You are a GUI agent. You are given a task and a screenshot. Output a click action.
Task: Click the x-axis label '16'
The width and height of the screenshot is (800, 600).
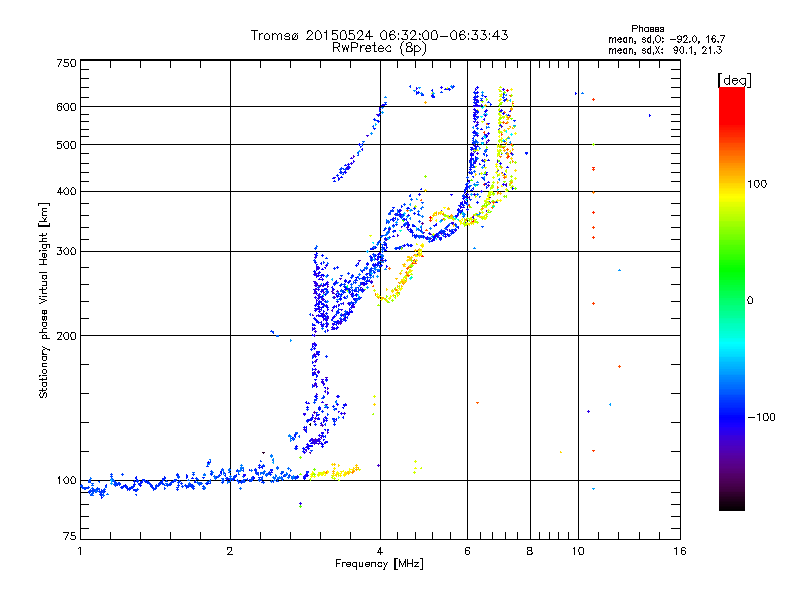(x=680, y=551)
